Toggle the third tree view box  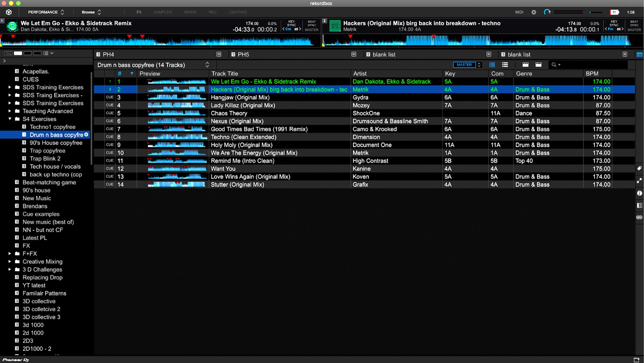click(37, 53)
